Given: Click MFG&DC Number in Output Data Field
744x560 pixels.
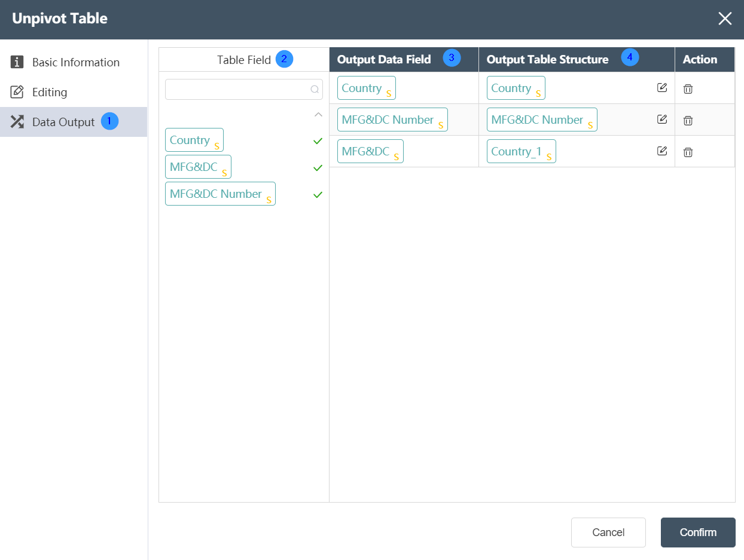Looking at the screenshot, I should [x=392, y=120].
